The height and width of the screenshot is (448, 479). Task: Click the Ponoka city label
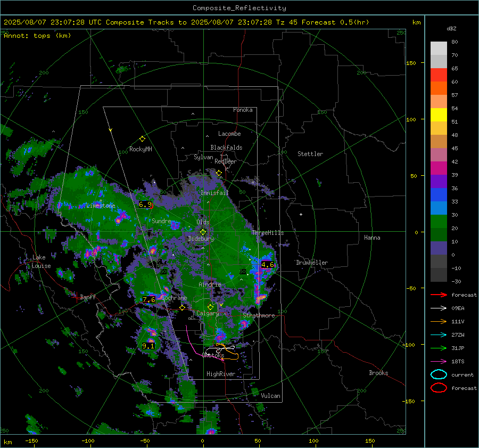[x=243, y=110]
